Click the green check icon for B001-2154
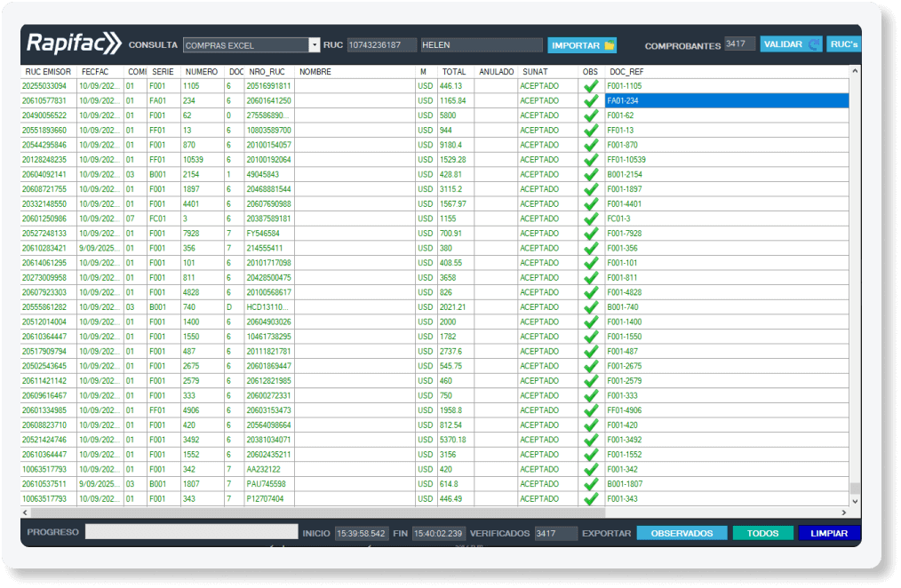This screenshot has width=901, height=588. (x=591, y=175)
